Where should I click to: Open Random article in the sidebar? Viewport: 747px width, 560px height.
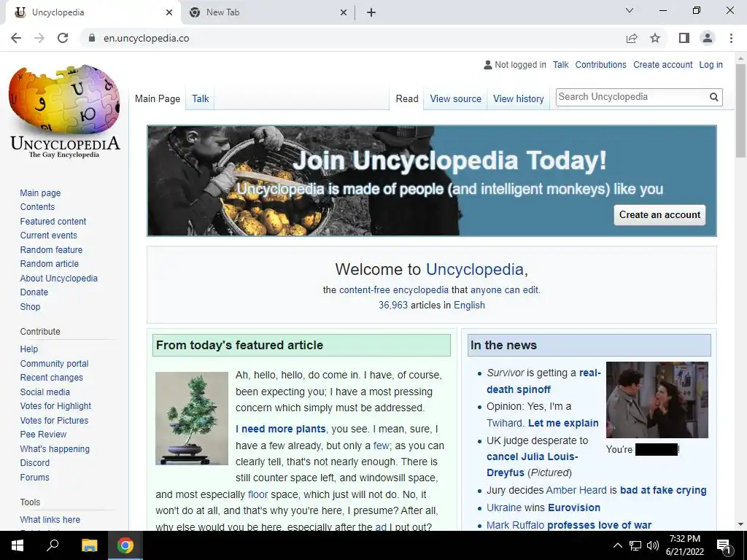[x=49, y=264]
